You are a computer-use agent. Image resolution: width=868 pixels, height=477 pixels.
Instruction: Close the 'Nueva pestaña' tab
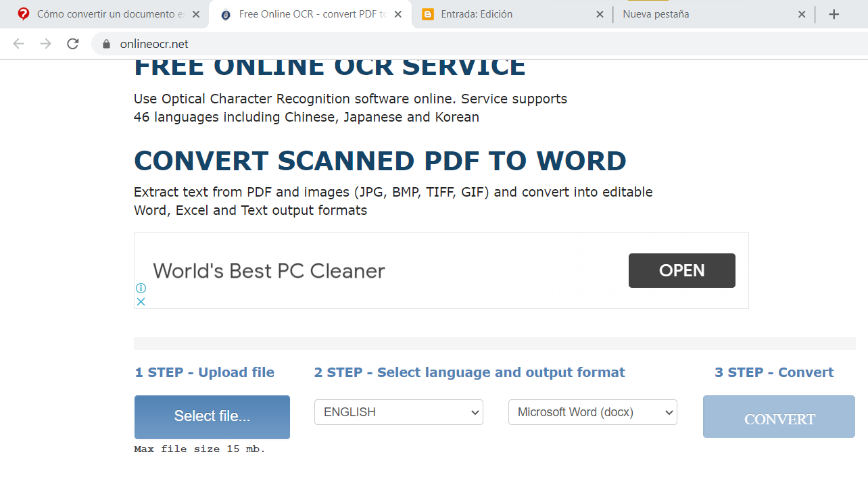(802, 14)
